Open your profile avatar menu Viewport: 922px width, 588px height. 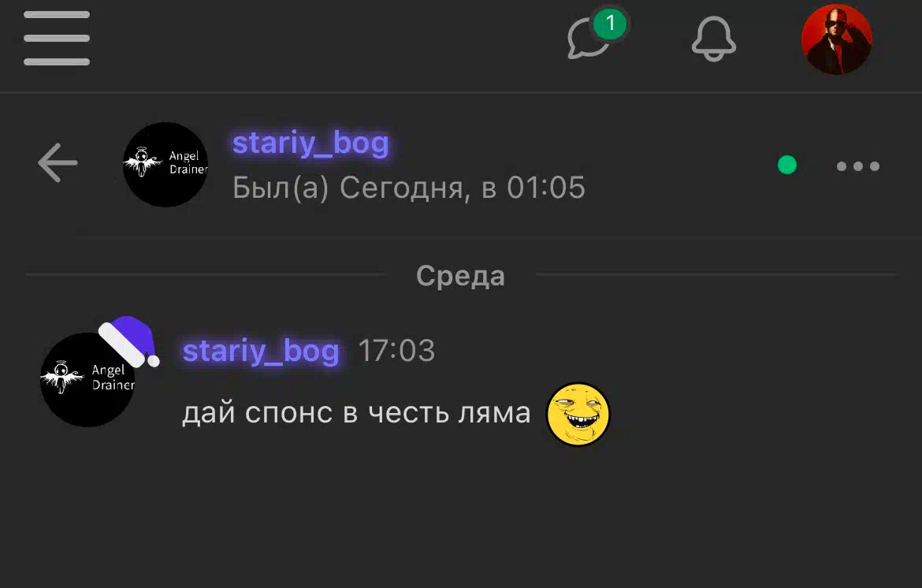coord(837,39)
